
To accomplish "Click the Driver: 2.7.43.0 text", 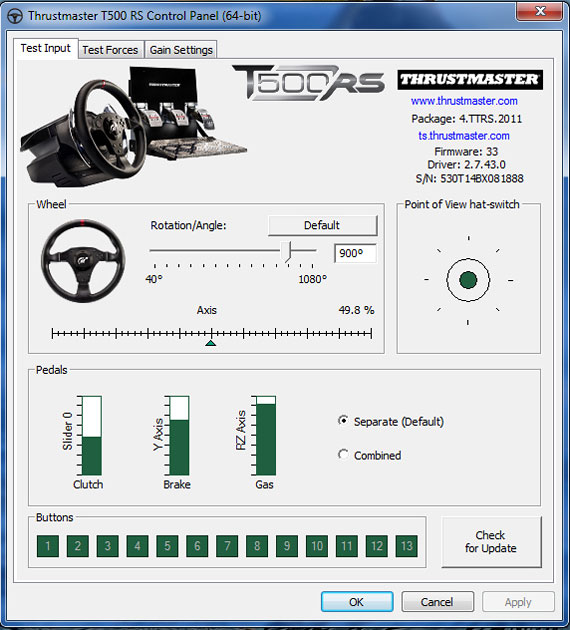I will coord(466,164).
